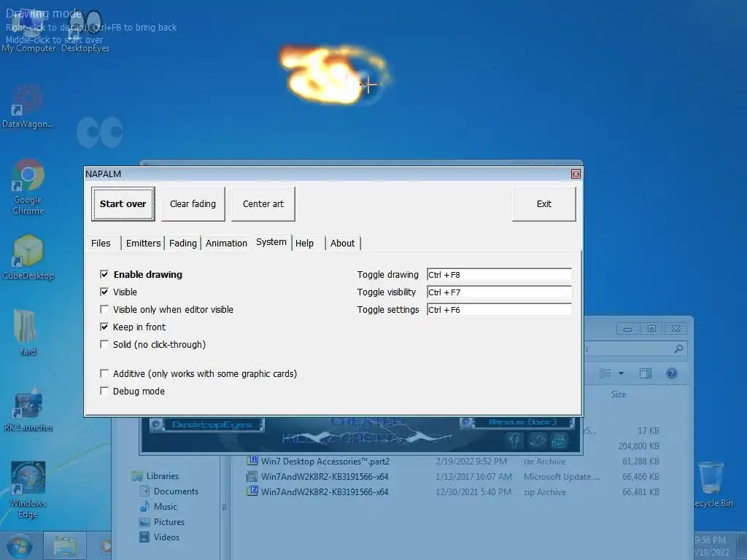Check Solid (no click-through) option
Viewport: 747px width, 560px height.
click(x=104, y=344)
